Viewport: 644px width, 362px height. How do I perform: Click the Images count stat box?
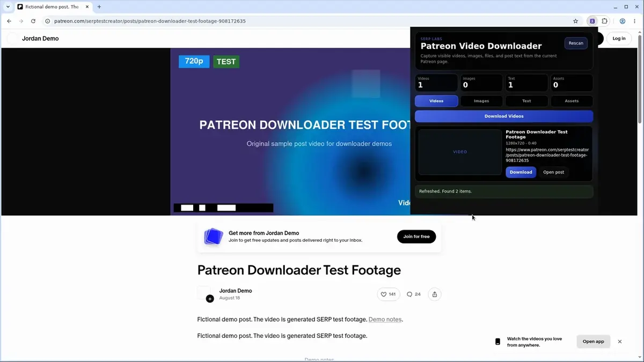pos(481,83)
